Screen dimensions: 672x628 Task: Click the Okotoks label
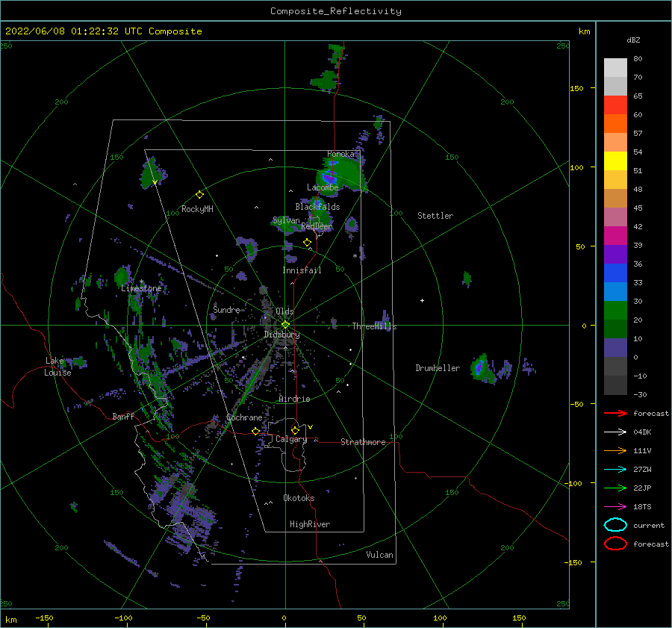click(299, 498)
